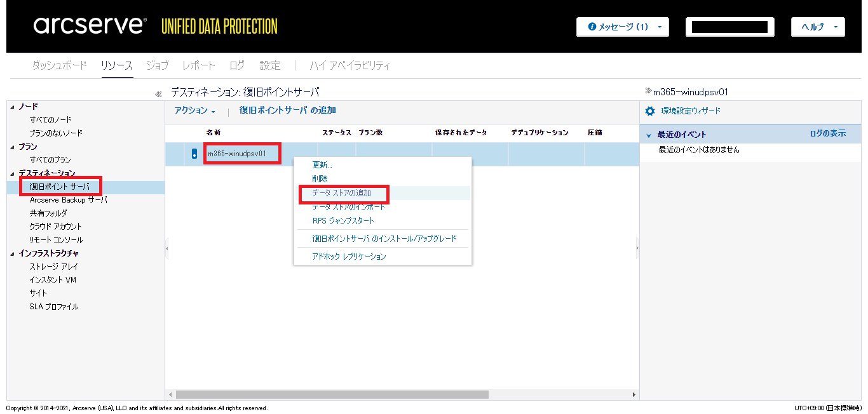Click the left splitter collapse arrow

pos(167,248)
